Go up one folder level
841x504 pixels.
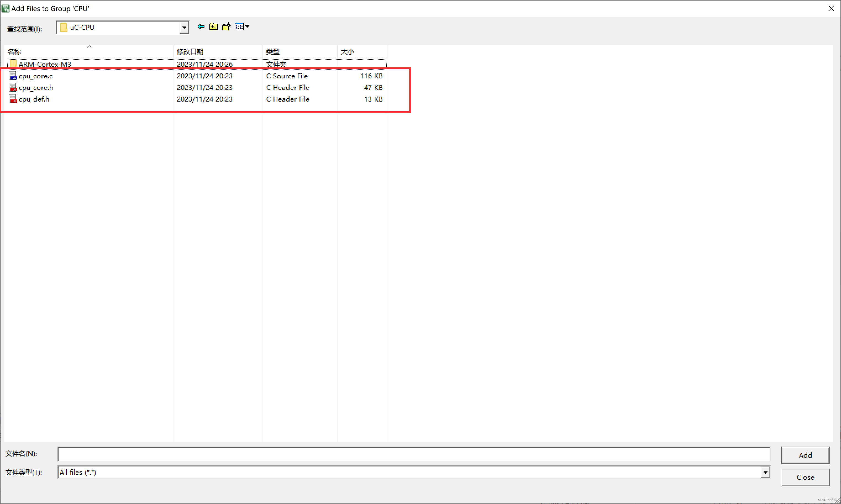(214, 26)
